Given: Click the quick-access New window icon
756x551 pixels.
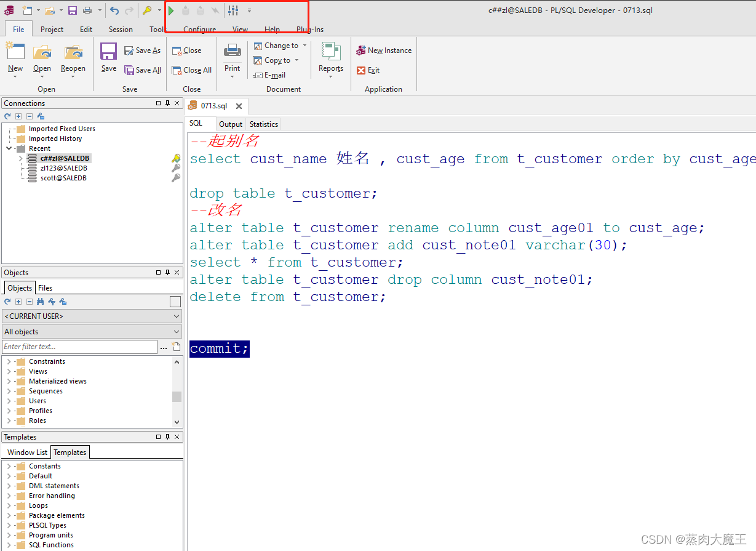Looking at the screenshot, I should tap(27, 10).
